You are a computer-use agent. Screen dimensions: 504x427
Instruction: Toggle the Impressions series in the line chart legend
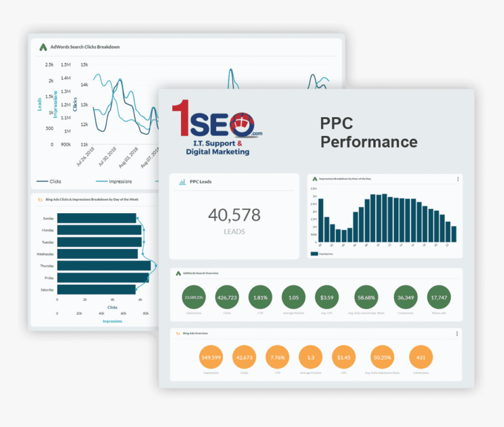click(x=114, y=182)
